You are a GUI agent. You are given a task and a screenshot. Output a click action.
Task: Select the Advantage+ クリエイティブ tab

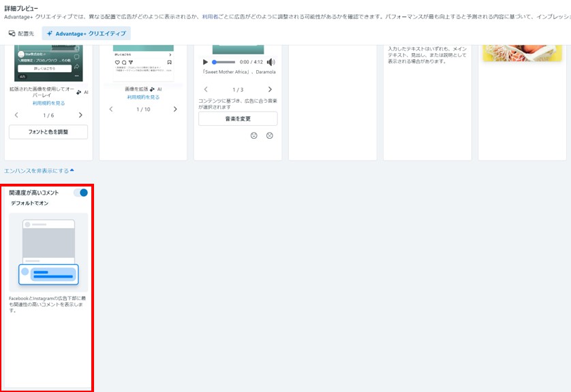tap(87, 33)
